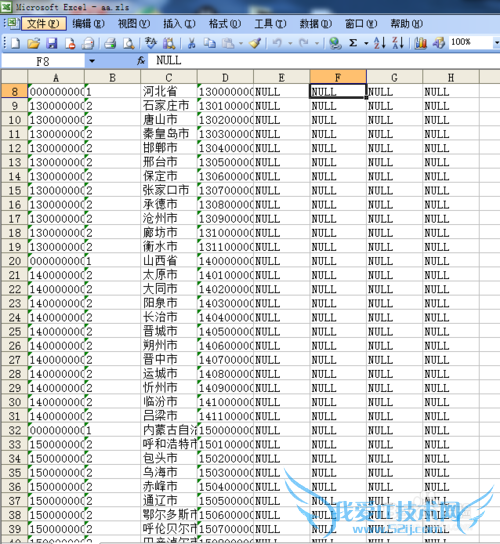500x544 pixels.
Task: Select cell containing 河北省
Action: pyautogui.click(x=169, y=92)
